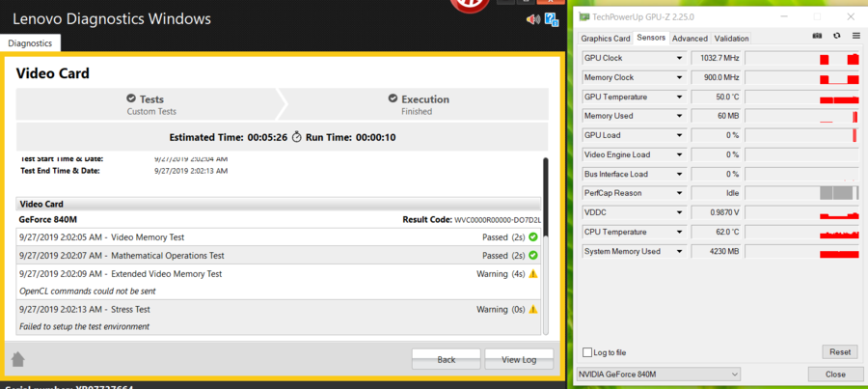This screenshot has height=389, width=868.
Task: Click warning icon for Extended Video Memory Test
Action: [533, 274]
